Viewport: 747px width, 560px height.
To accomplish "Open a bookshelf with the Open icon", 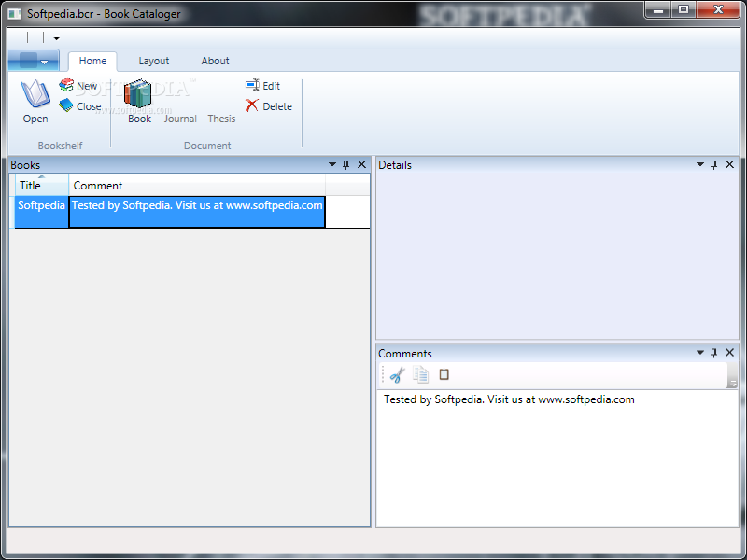I will point(35,102).
